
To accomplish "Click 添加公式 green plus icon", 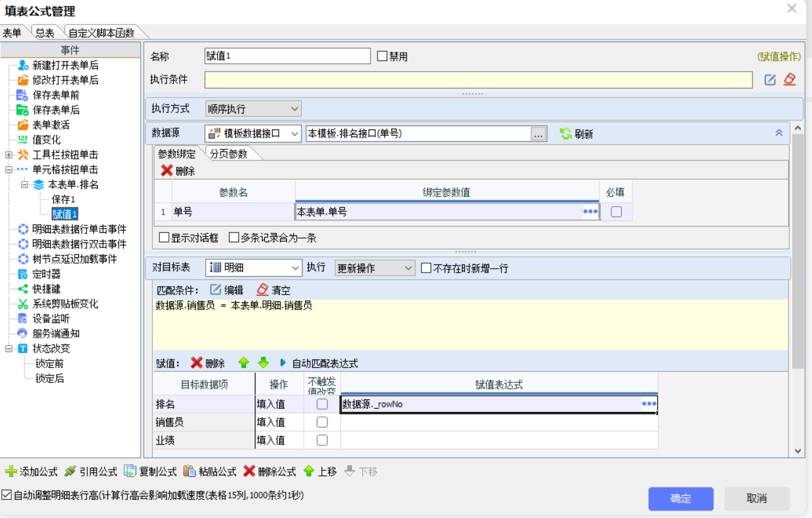I will (x=11, y=472).
